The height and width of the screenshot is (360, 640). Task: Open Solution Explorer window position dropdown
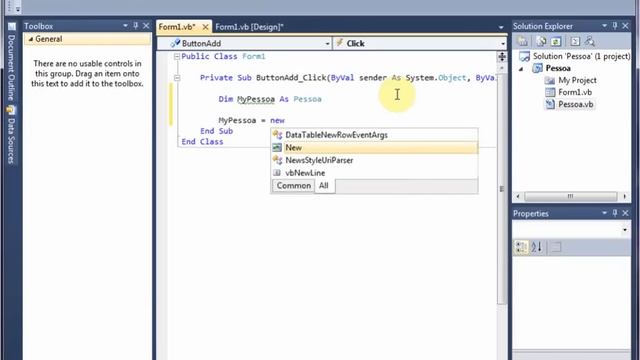604,26
